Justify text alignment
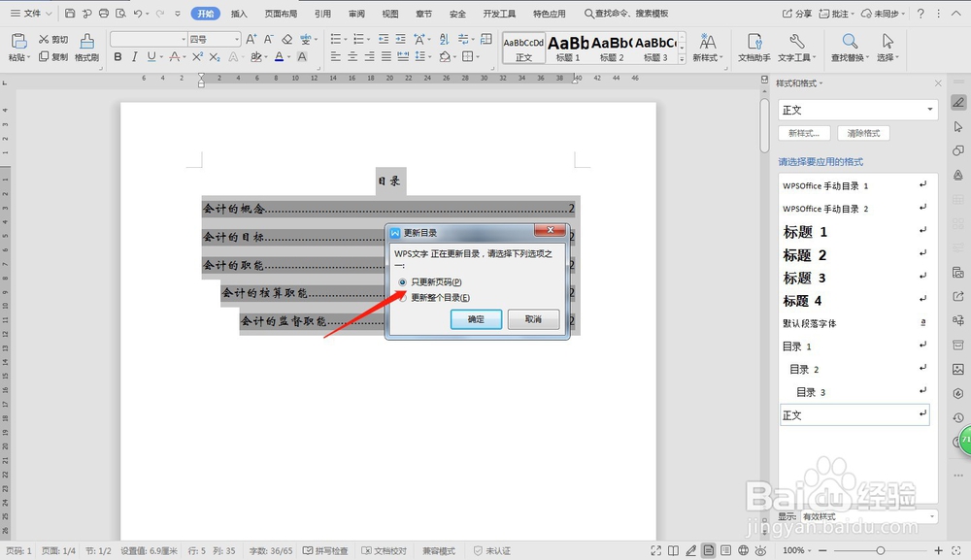This screenshot has height=560, width=971. (x=385, y=57)
